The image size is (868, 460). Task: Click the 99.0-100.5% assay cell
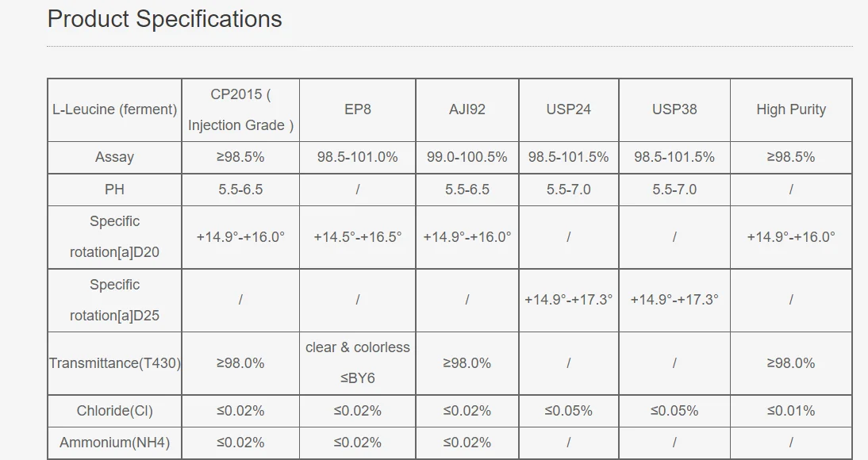[467, 157]
